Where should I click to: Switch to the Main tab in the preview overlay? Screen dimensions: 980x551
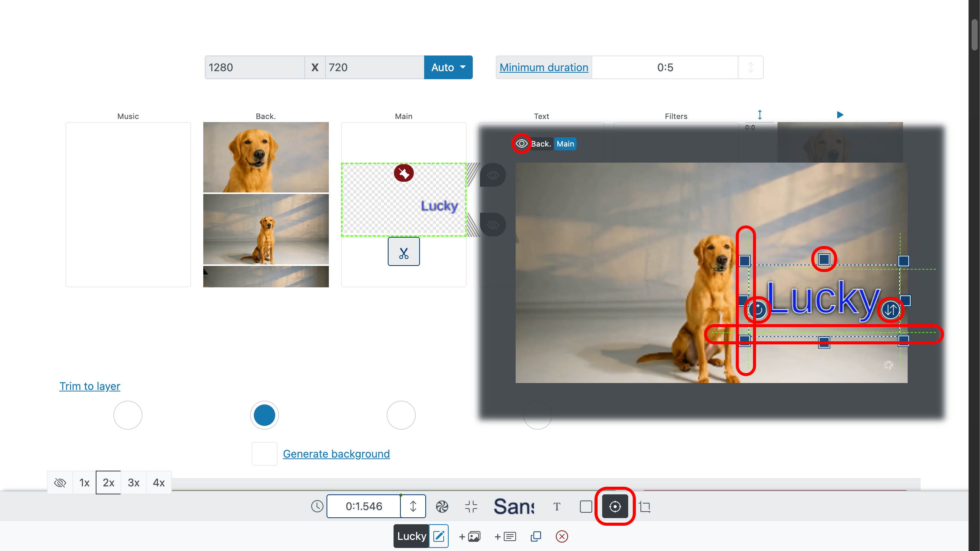[x=565, y=143]
